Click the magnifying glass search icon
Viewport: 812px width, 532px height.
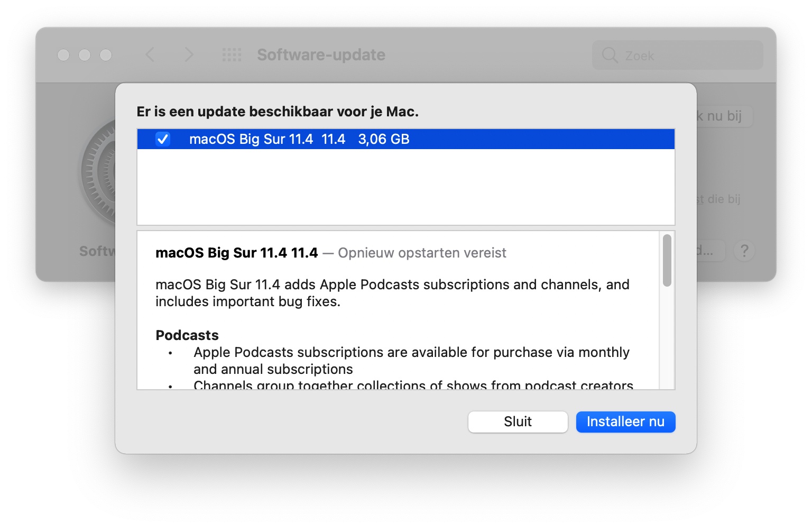(610, 55)
